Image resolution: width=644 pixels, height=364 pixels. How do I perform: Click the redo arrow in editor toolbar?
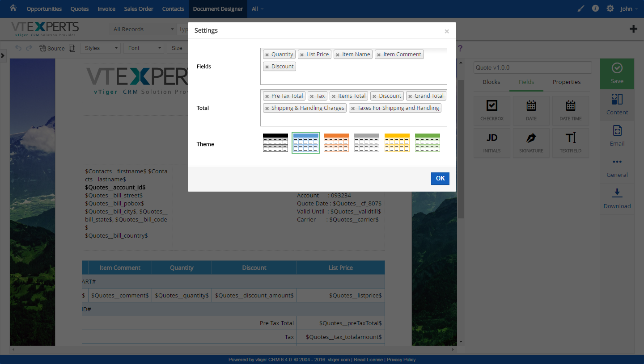tap(29, 48)
